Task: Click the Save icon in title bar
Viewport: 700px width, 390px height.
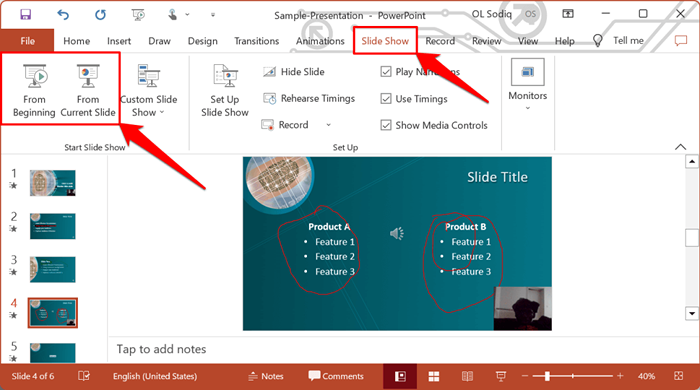Action: [x=25, y=14]
